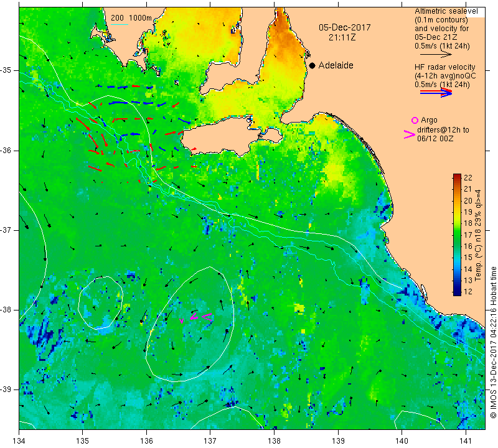
Task: Click the 200 1000m isobath legend text
Action: coord(131,18)
